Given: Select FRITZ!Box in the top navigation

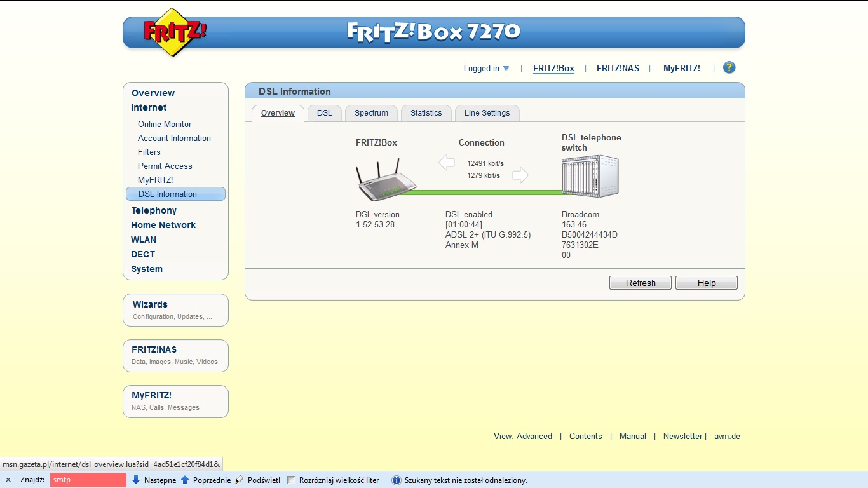Looking at the screenshot, I should click(553, 69).
